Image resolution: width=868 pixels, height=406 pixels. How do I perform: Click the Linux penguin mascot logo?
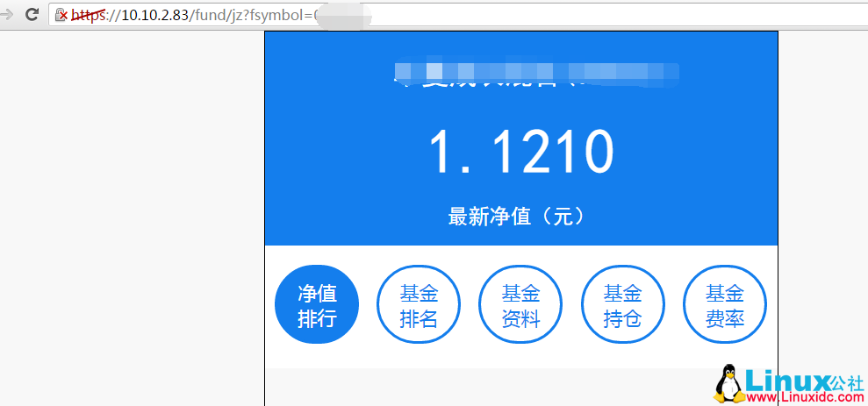[727, 384]
